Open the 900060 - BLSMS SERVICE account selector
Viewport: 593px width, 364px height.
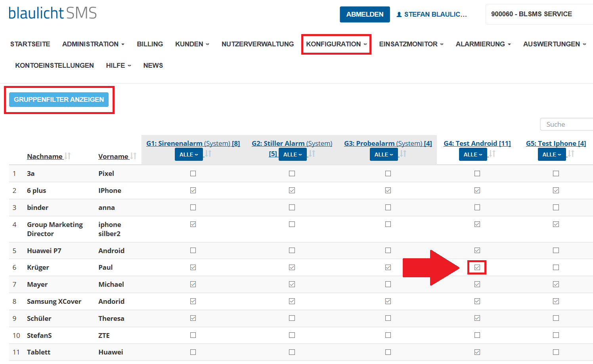[x=539, y=14]
